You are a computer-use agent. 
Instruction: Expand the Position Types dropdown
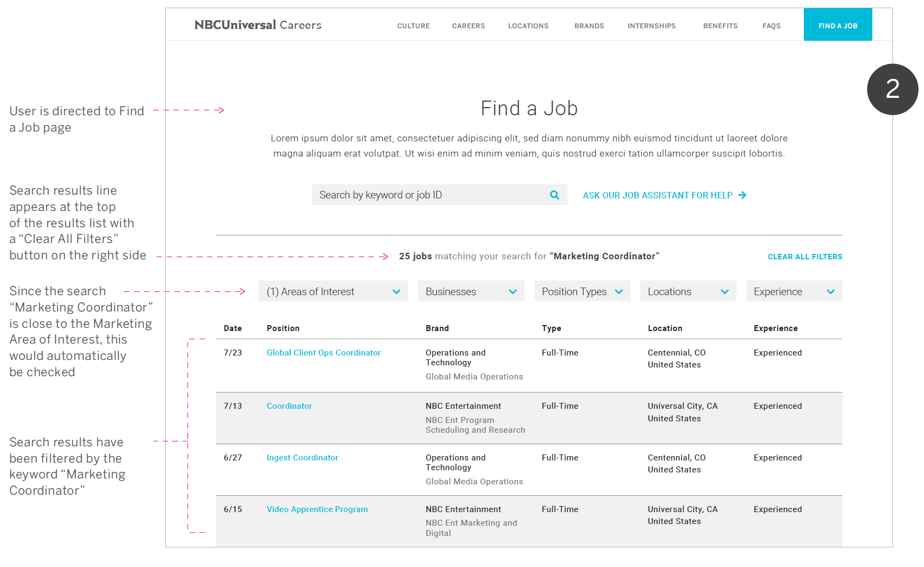click(582, 291)
